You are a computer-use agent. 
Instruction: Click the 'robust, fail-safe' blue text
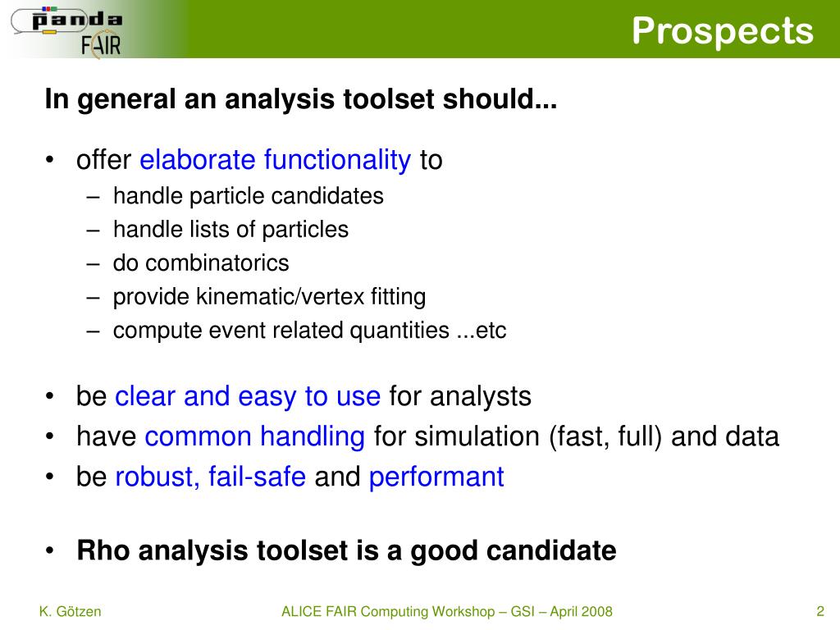click(211, 477)
